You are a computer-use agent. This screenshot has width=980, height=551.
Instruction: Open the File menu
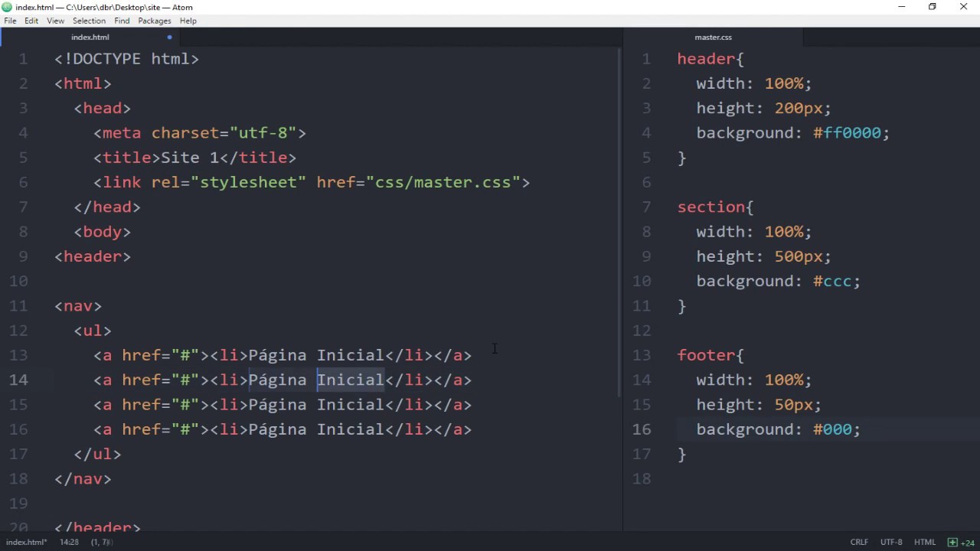tap(10, 21)
